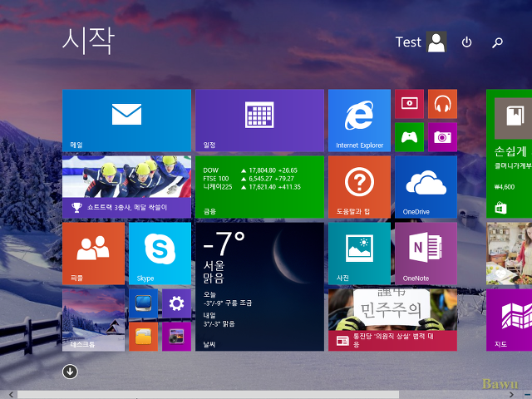Open the red Video tile
532x399 pixels.
[409, 104]
